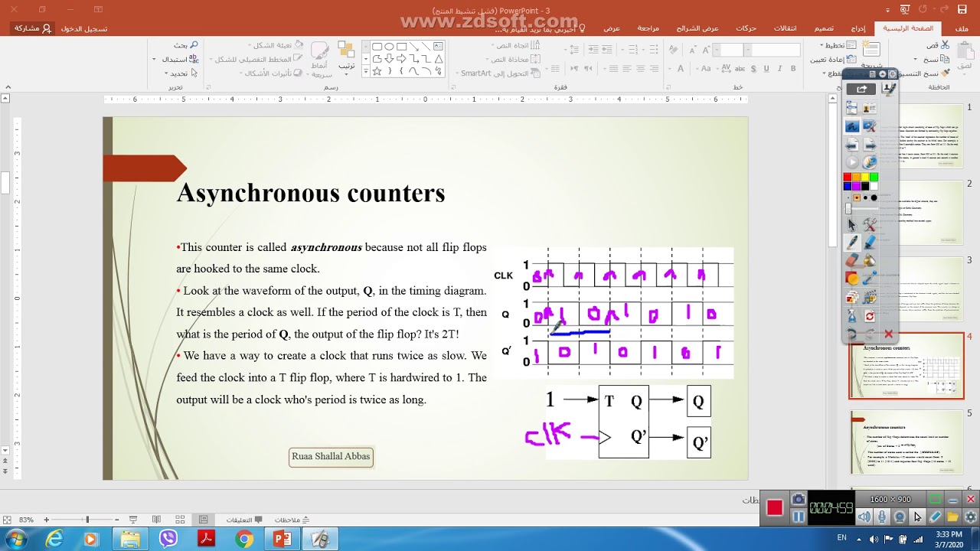Open the Replace (استبدال) dropdown arrow
Screen dimensions: 980x551
(155, 59)
